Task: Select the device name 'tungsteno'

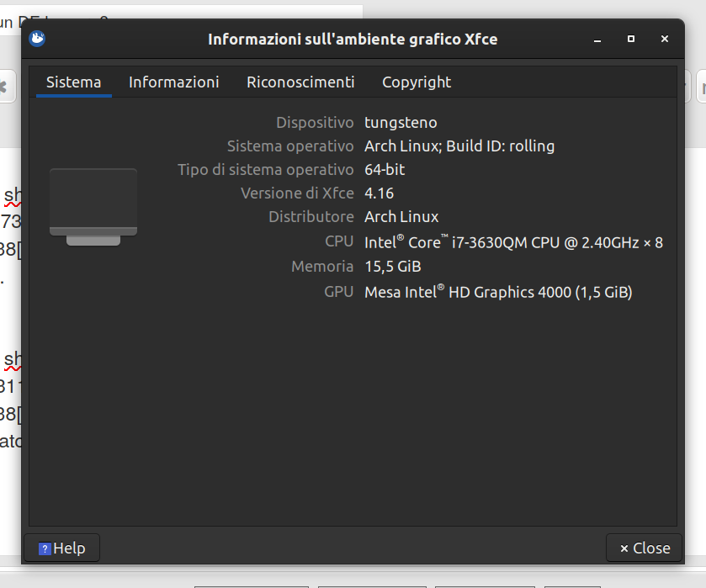Action: click(401, 123)
